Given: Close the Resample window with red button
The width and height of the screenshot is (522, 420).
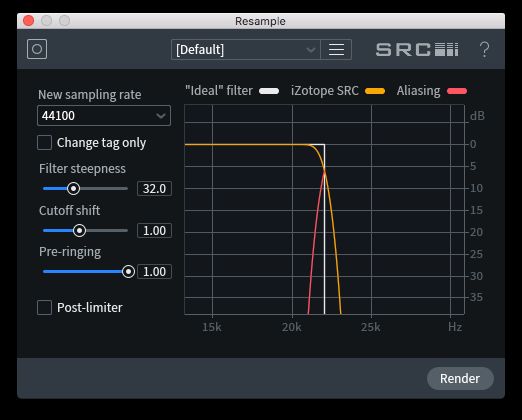Looking at the screenshot, I should (29, 21).
